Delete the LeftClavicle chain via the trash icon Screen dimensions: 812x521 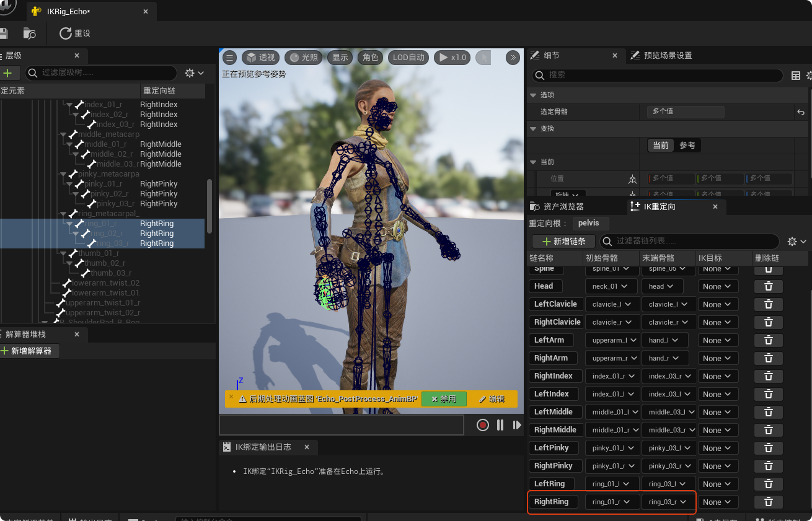pos(769,304)
